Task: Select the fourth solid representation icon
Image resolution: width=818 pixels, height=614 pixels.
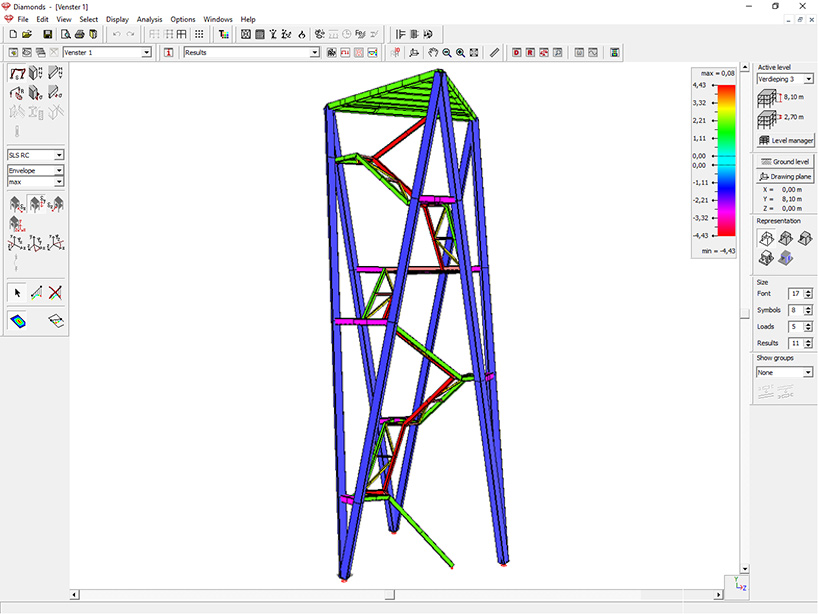Action: 766,258
